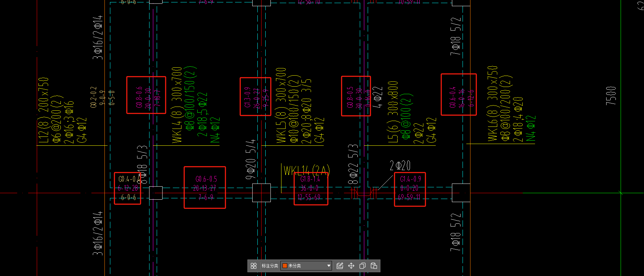Click the paste clipboard icon

[x=374, y=266]
